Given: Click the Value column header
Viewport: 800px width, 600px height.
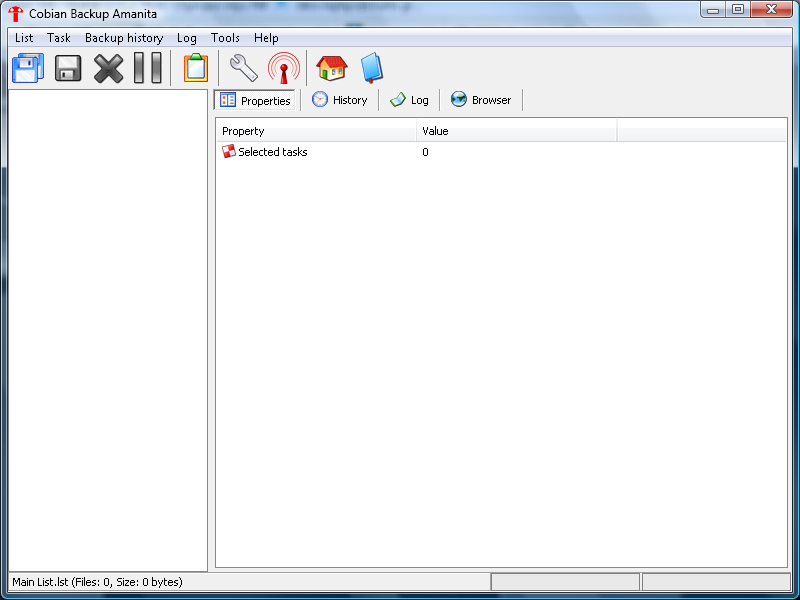Looking at the screenshot, I should point(517,131).
